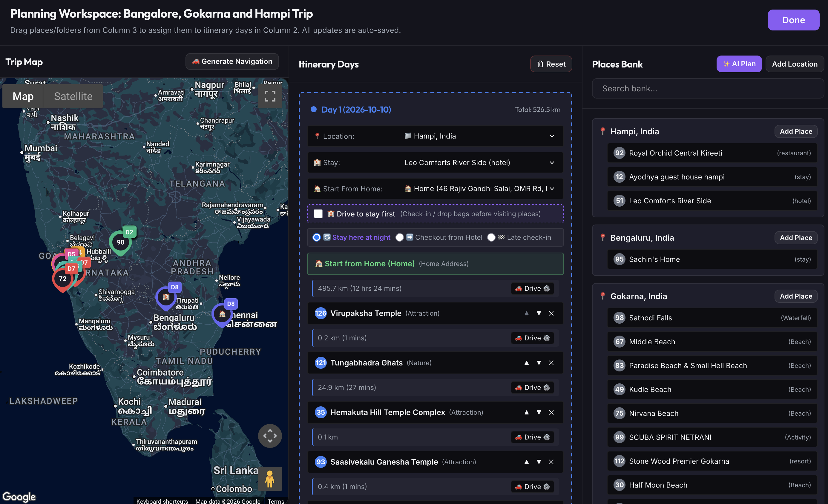Remove Hemakuta Hill Temple Complex from the itinerary
The width and height of the screenshot is (828, 504).
[551, 412]
